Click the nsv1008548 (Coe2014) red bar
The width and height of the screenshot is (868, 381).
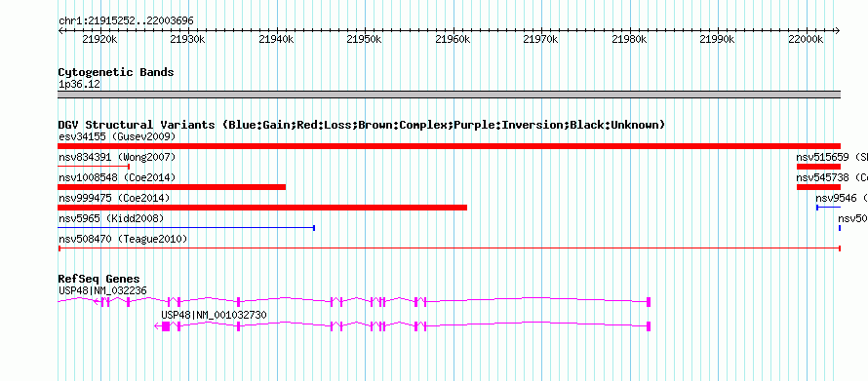point(172,187)
